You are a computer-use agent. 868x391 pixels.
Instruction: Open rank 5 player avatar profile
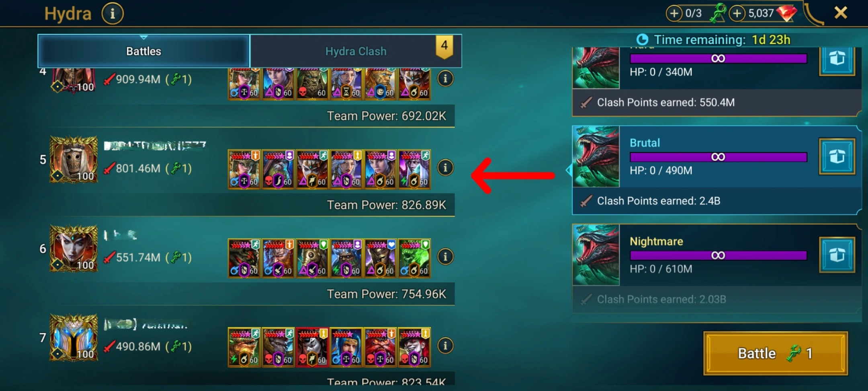tap(74, 159)
